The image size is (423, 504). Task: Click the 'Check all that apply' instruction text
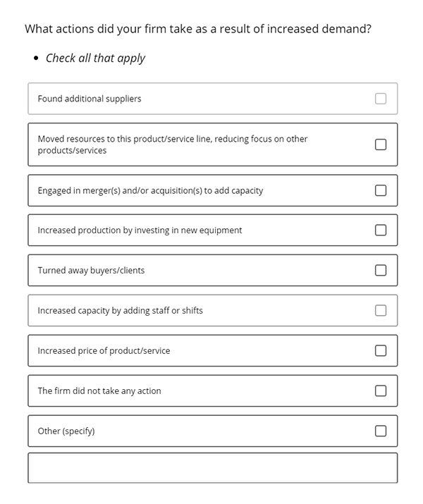coord(95,58)
